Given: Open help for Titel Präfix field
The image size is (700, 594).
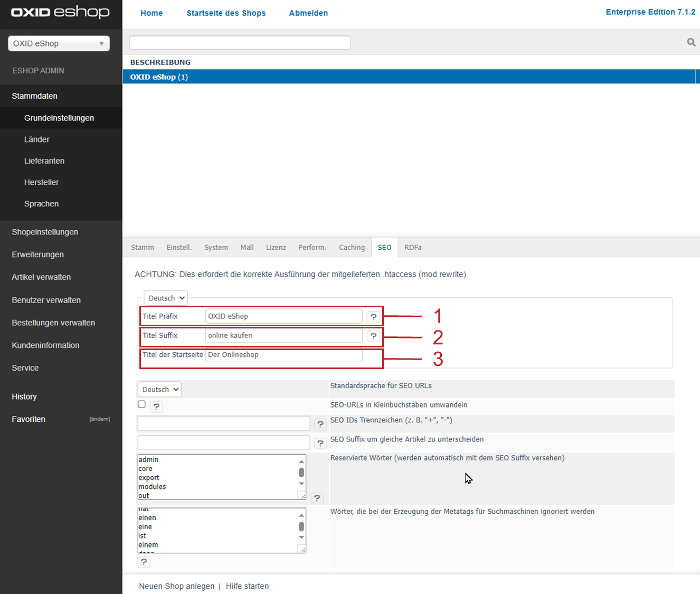Looking at the screenshot, I should coord(373,317).
